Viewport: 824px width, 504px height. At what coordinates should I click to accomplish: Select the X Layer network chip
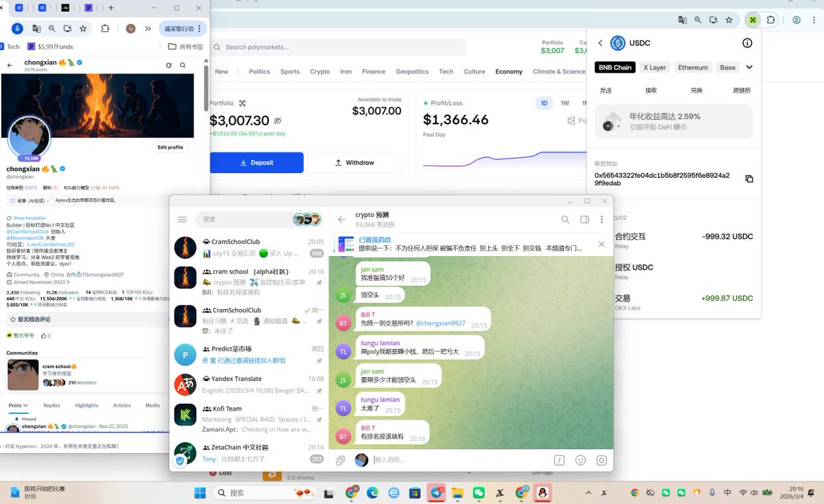[654, 67]
